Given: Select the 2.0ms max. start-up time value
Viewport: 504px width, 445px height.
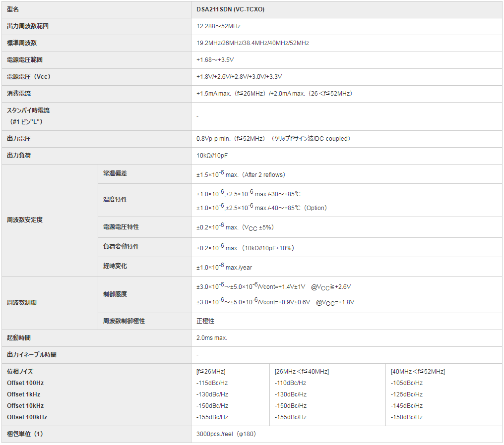Looking at the screenshot, I should (212, 338).
